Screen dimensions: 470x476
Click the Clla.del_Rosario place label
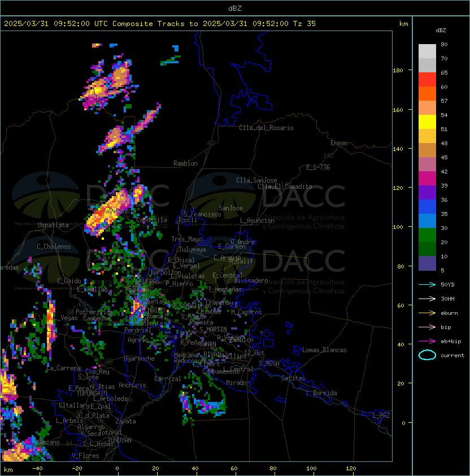pos(266,128)
